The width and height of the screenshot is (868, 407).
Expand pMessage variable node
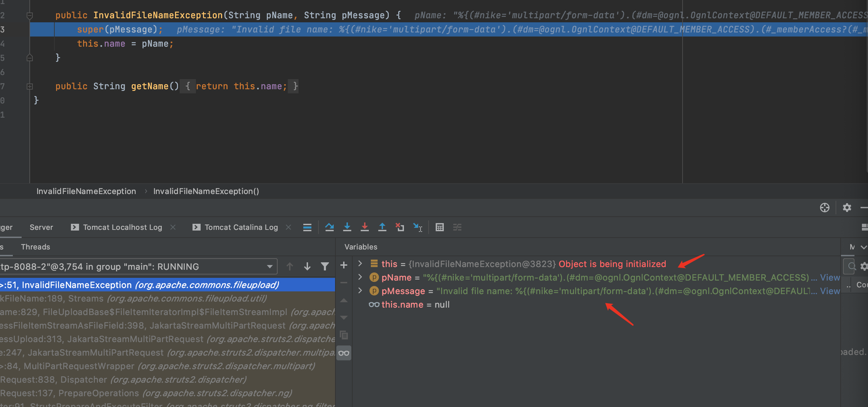(360, 291)
